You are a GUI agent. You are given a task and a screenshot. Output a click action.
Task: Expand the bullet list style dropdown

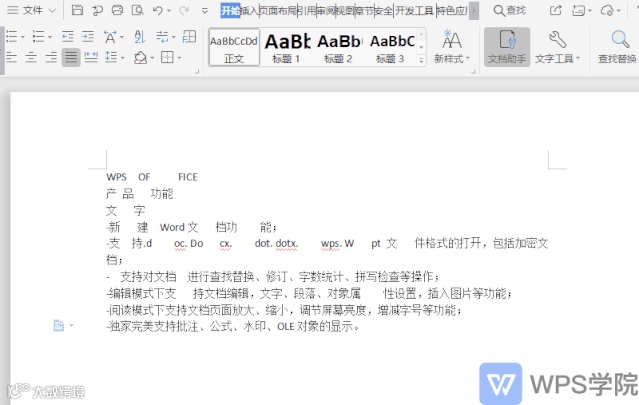(23, 37)
